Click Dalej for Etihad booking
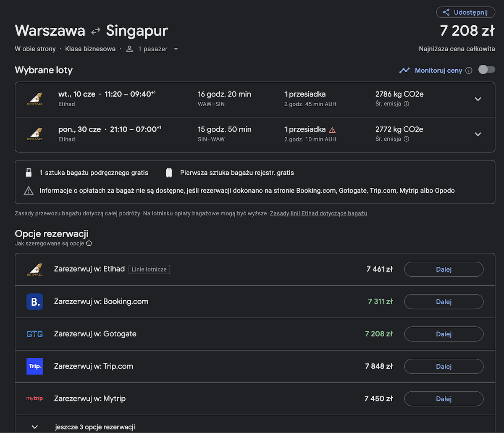504x433 pixels. (444, 269)
